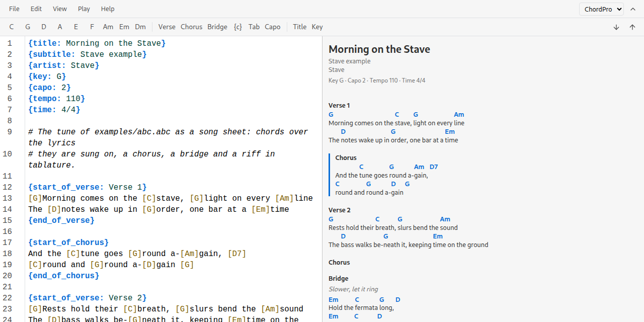Open the Play menu
644x322 pixels.
[x=84, y=9]
